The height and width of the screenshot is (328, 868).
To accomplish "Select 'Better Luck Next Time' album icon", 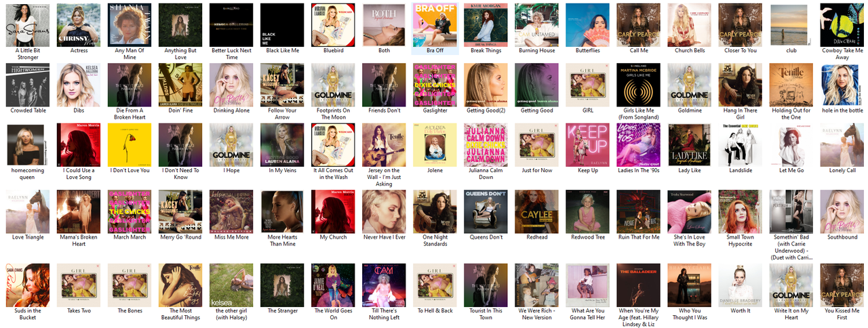I will coord(231,25).
